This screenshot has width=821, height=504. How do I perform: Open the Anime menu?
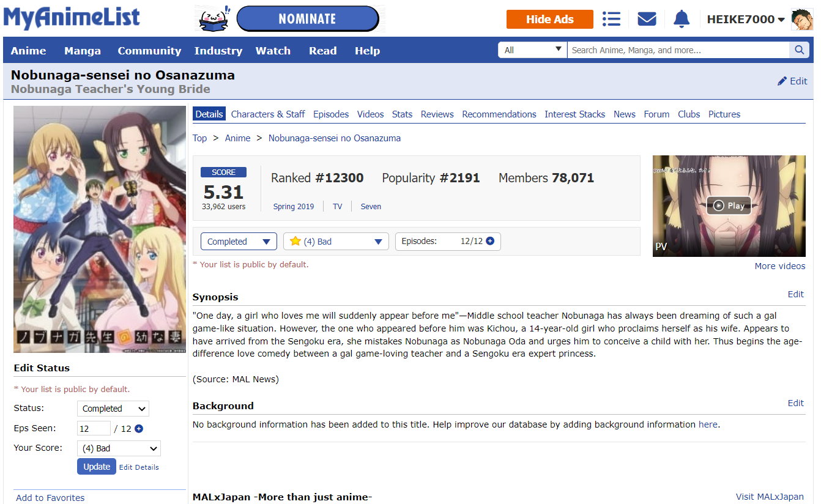[x=28, y=51]
